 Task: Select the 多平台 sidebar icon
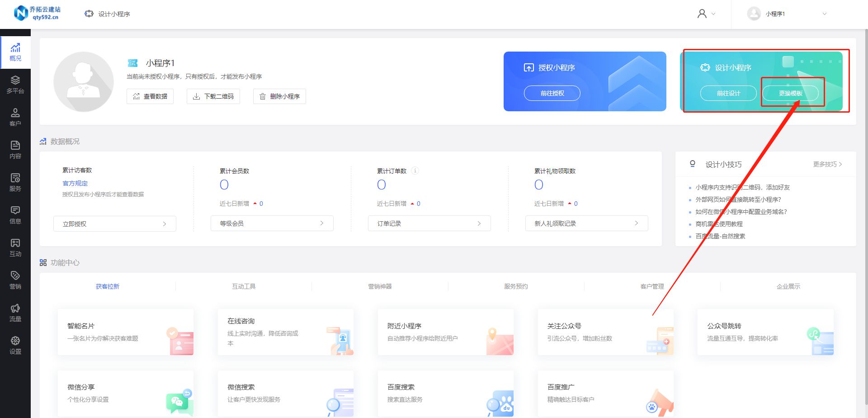pos(15,84)
